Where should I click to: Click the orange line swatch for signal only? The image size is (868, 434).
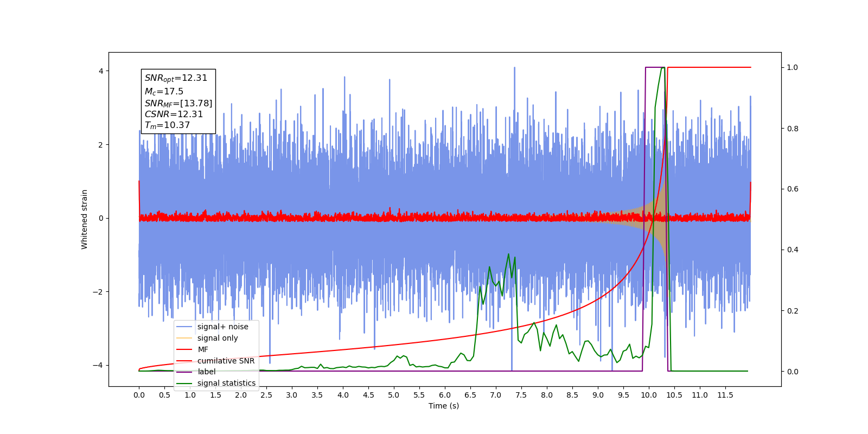click(184, 338)
